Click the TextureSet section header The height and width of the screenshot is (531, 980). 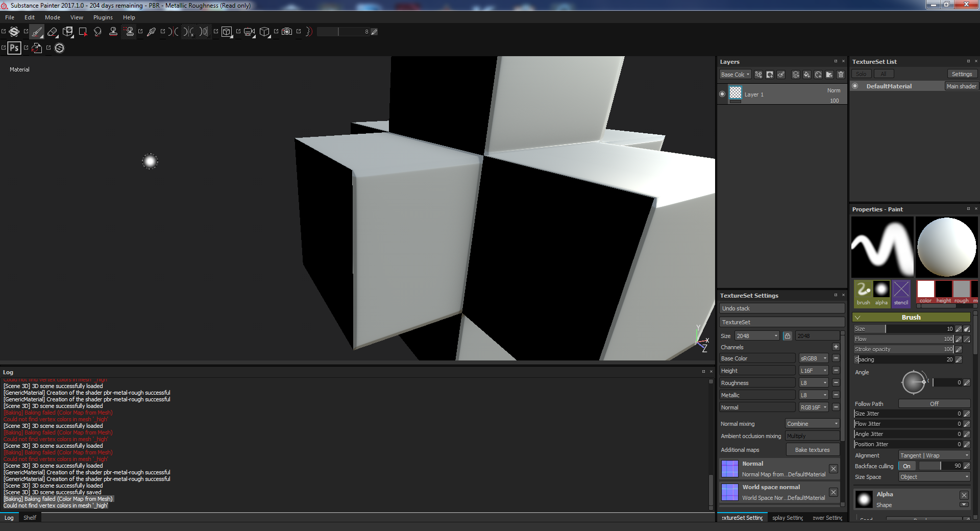tap(782, 322)
